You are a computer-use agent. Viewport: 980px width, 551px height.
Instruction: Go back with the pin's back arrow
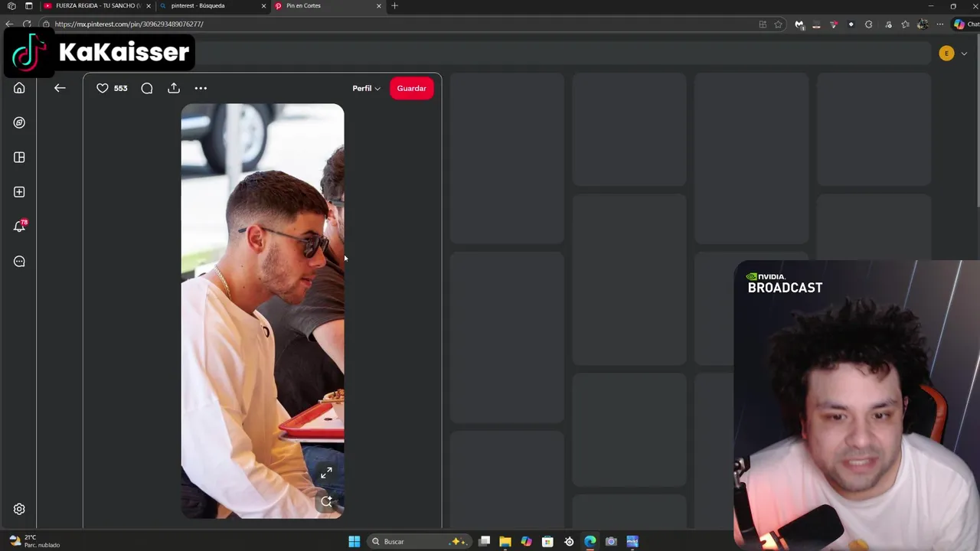[x=60, y=88]
